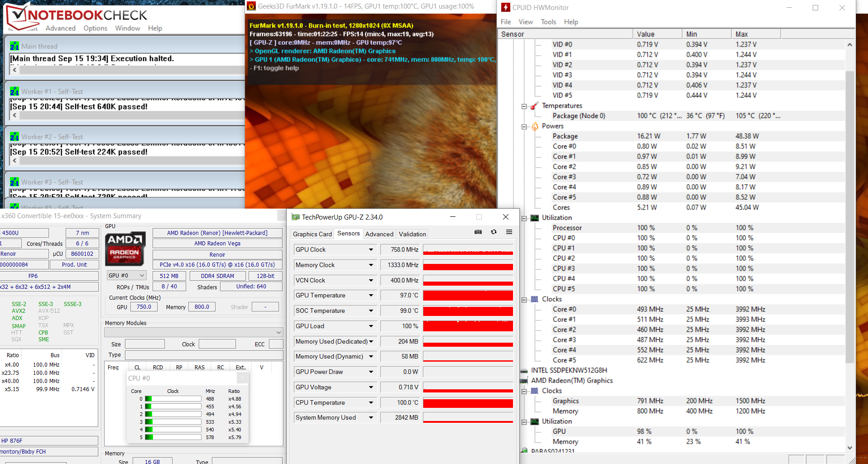
Task: Click the Max column header in HWMonitor
Action: 756,34
